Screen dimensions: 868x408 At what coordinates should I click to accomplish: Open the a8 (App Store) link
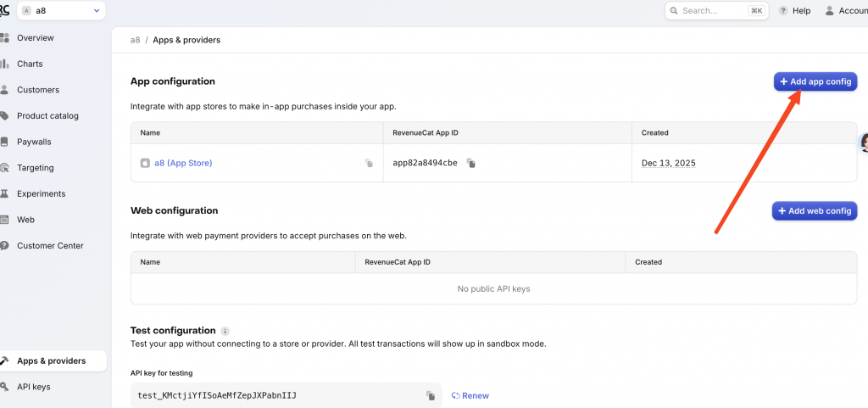coord(183,163)
